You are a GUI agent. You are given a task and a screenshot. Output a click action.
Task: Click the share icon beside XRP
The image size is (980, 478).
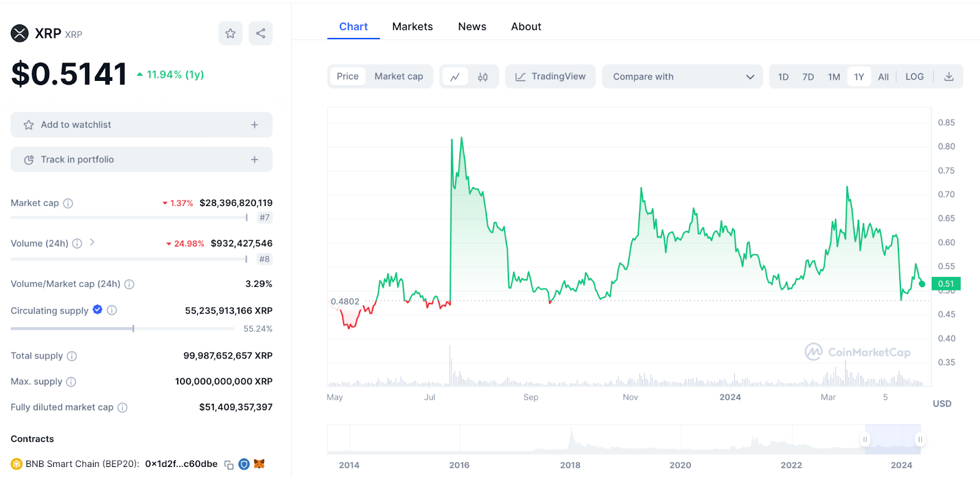click(261, 34)
